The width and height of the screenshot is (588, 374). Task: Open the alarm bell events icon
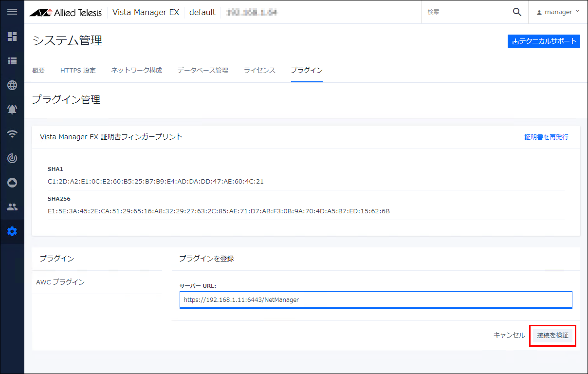12,110
